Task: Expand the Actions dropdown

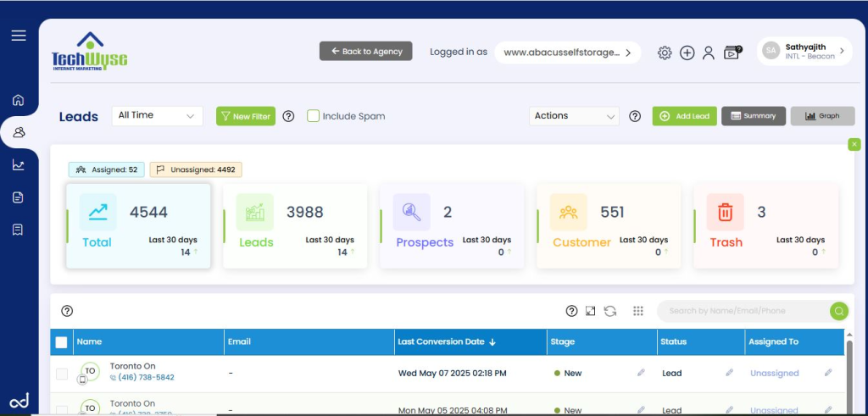Action: 575,116
